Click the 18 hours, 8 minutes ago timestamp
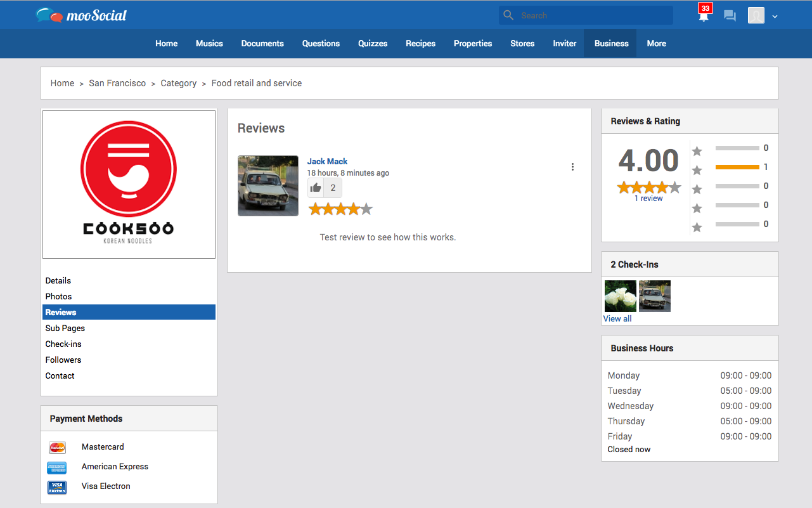This screenshot has height=508, width=812. [x=348, y=173]
